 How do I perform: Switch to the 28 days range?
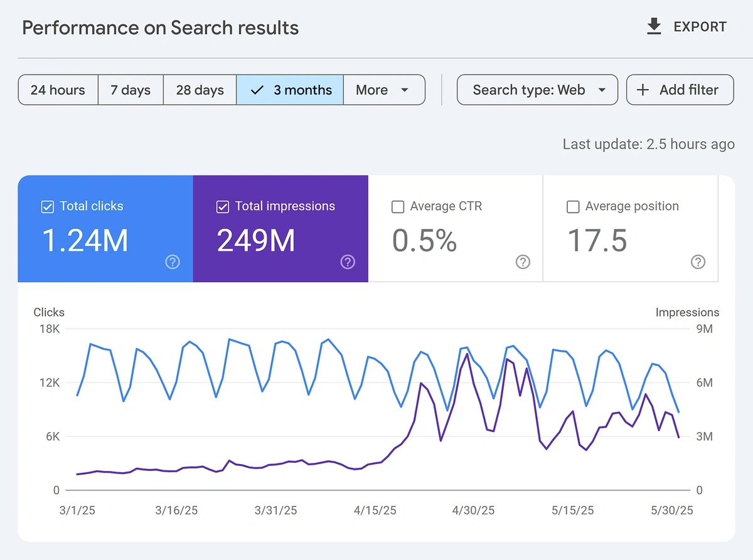pos(200,90)
